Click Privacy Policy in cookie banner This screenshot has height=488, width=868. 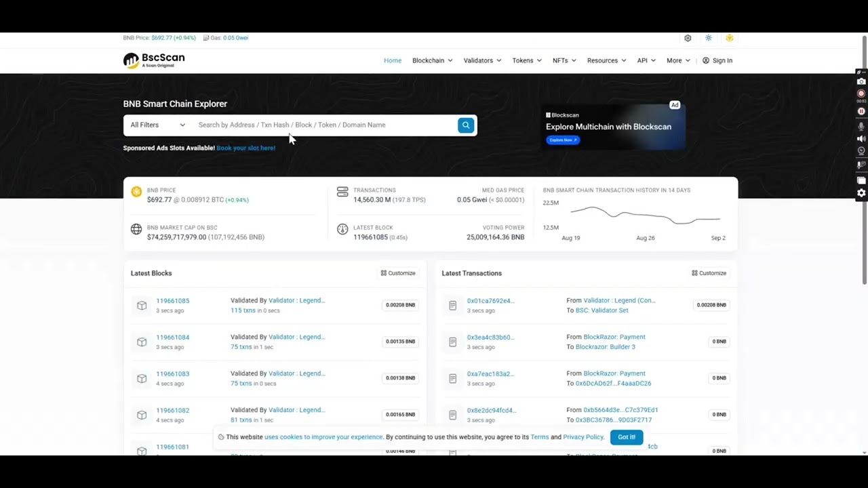click(x=583, y=437)
